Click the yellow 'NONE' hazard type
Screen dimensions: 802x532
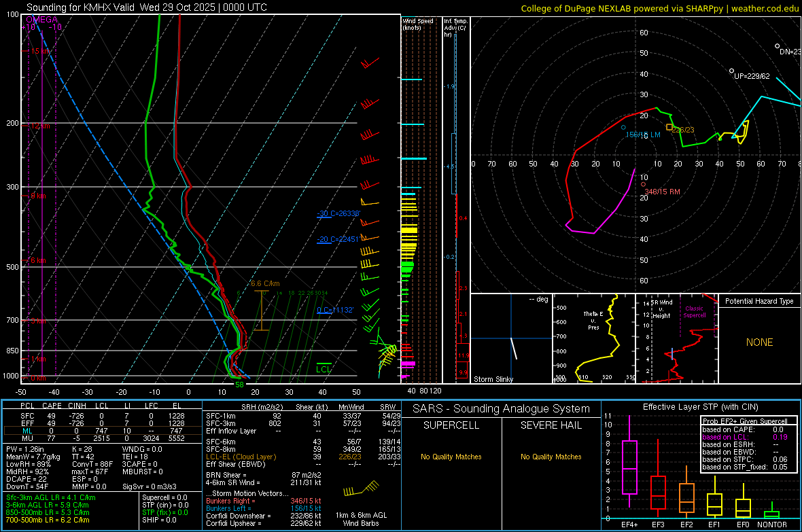(759, 342)
